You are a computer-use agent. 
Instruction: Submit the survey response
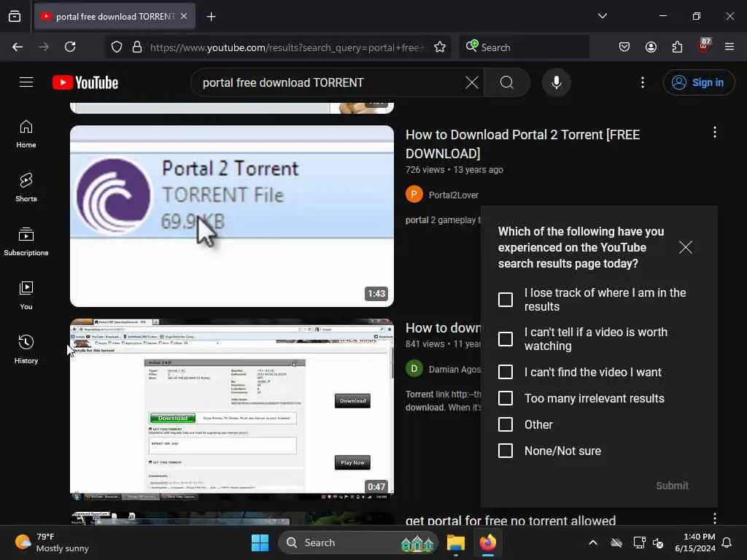pyautogui.click(x=672, y=485)
